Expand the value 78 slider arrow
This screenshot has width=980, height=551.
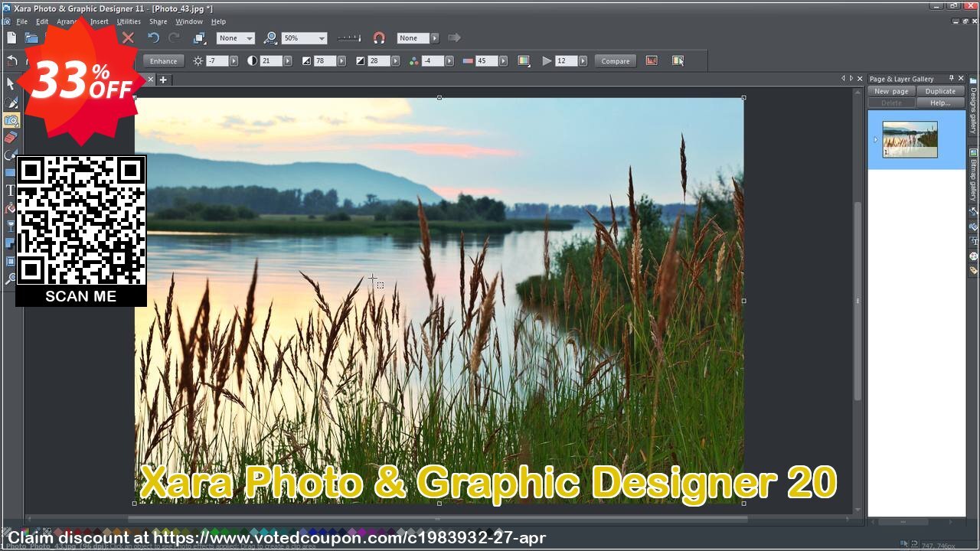[341, 60]
